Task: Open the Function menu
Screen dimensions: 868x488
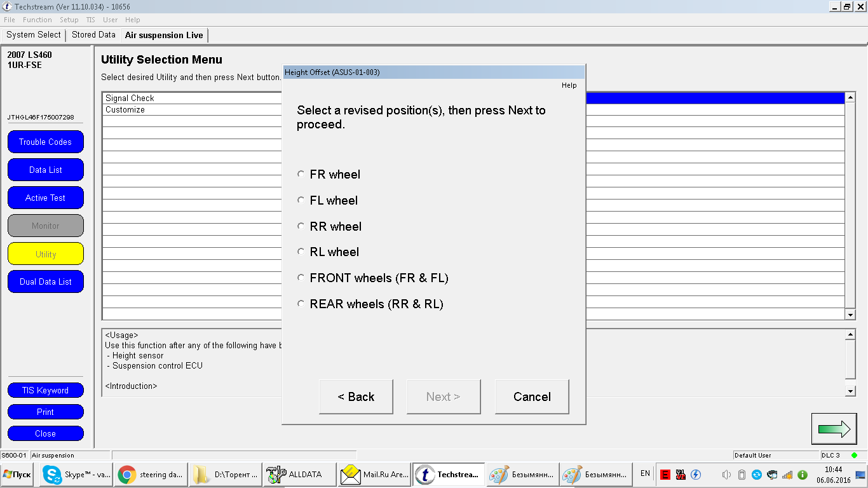Action: [x=37, y=20]
